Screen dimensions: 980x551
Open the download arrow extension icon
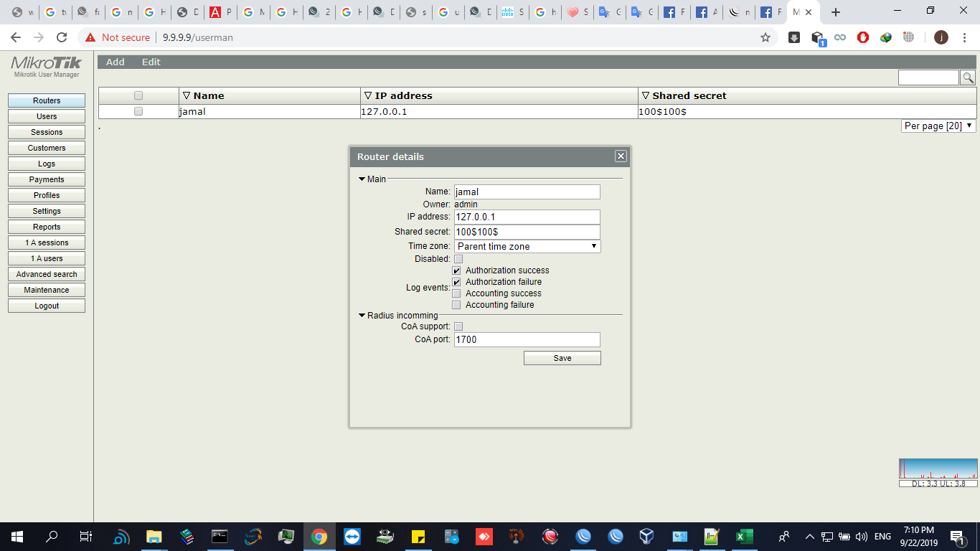(794, 37)
